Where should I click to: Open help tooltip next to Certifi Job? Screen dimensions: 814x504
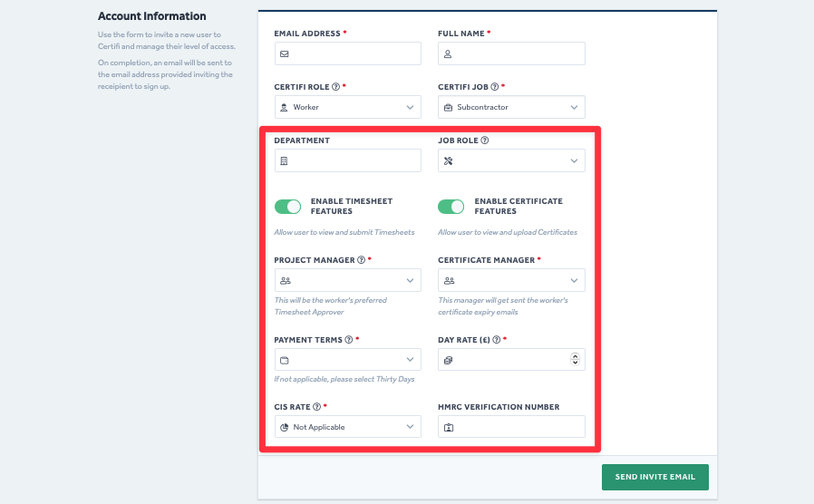(495, 87)
